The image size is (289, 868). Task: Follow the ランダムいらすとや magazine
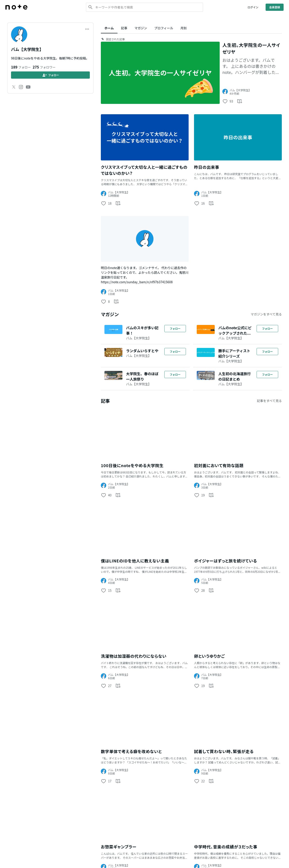coord(175,352)
